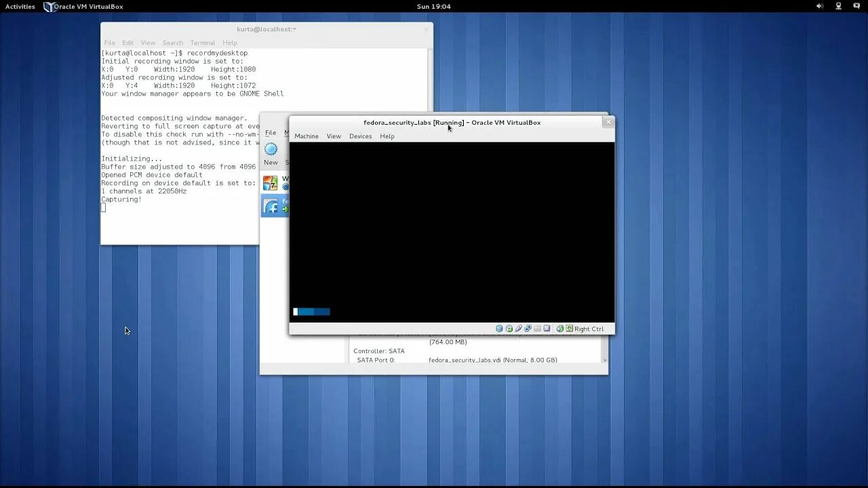Click the black VM display area
This screenshot has width=868, height=488.
click(x=452, y=232)
